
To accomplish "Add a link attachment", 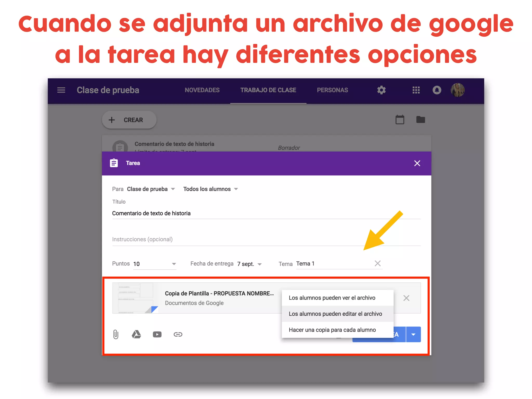I will 178,334.
